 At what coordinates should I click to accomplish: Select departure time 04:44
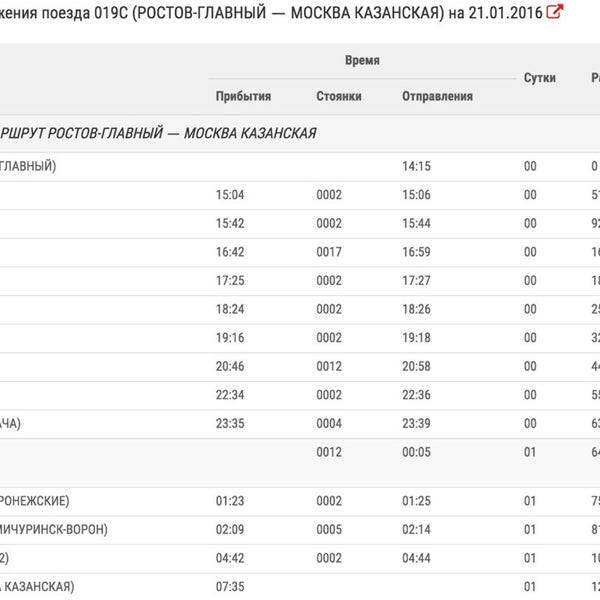tap(416, 558)
